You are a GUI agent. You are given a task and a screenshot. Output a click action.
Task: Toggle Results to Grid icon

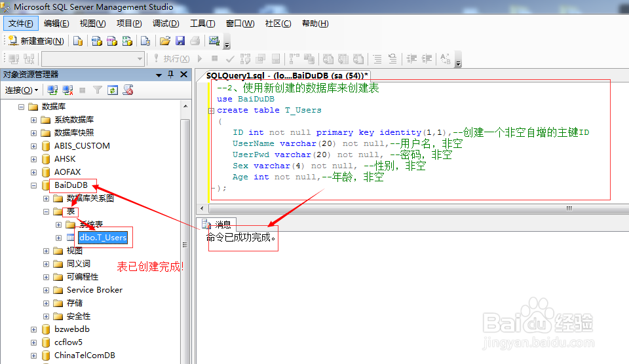pos(343,59)
